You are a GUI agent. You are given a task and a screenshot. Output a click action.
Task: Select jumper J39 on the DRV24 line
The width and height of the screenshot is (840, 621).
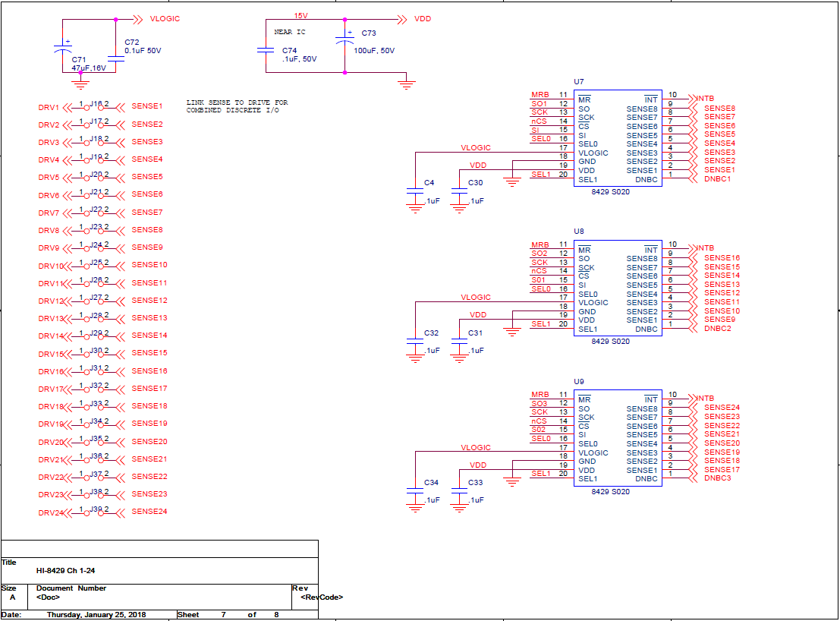(94, 512)
